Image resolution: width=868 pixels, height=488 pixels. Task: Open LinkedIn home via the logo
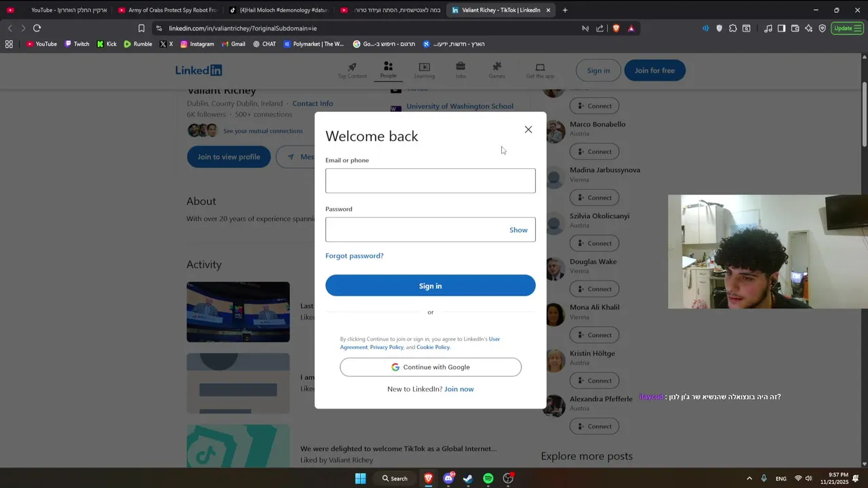[x=199, y=70]
